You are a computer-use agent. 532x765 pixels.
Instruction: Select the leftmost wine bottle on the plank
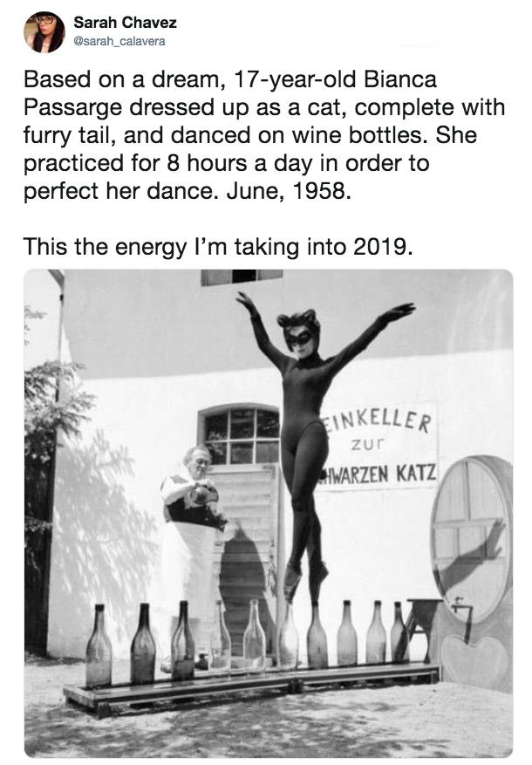click(x=99, y=645)
